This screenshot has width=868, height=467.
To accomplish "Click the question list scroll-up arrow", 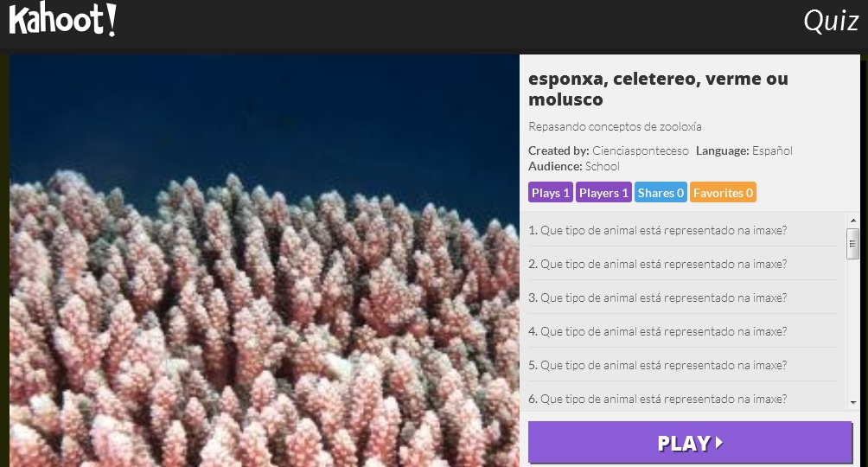I will [x=852, y=220].
